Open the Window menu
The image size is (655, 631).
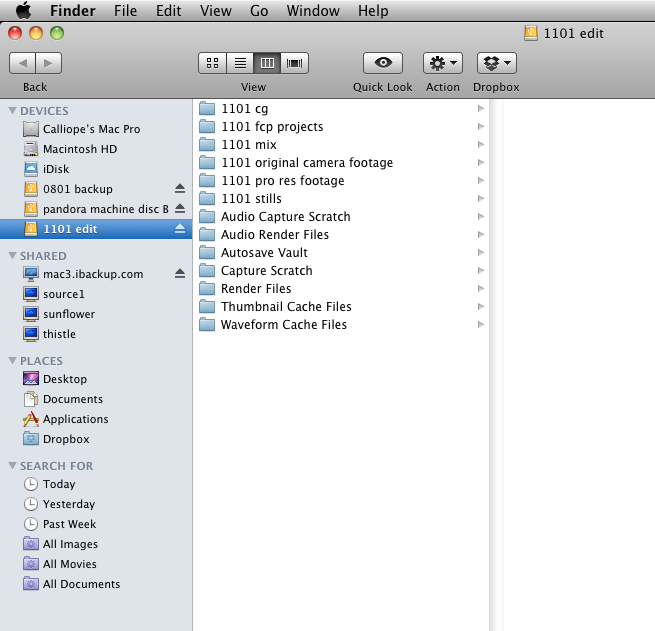click(313, 11)
